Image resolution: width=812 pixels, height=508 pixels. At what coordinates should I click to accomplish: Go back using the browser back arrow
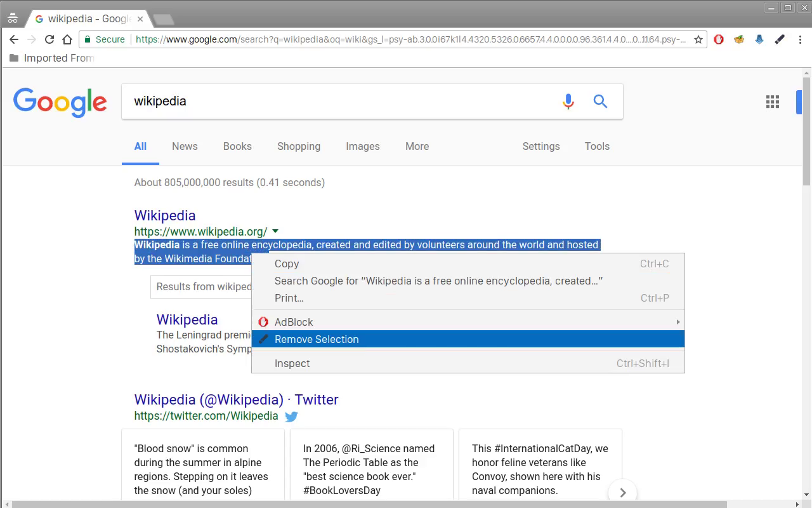pyautogui.click(x=14, y=39)
